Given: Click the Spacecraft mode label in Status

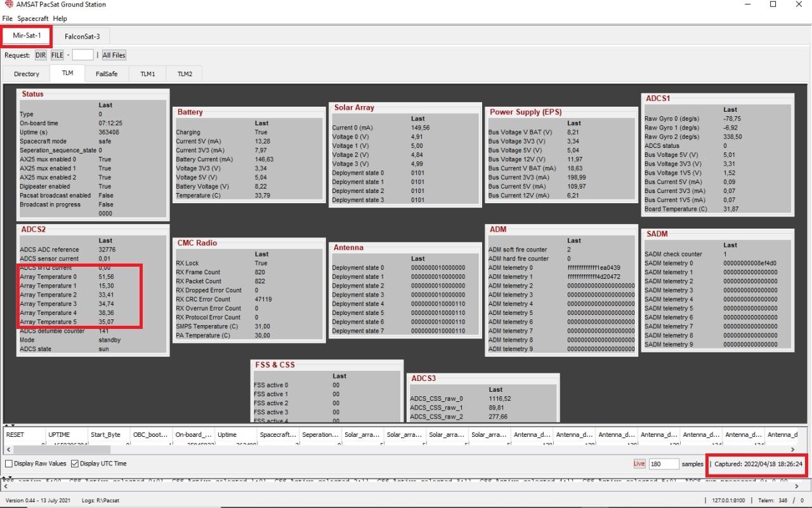Looking at the screenshot, I should click(x=43, y=141).
